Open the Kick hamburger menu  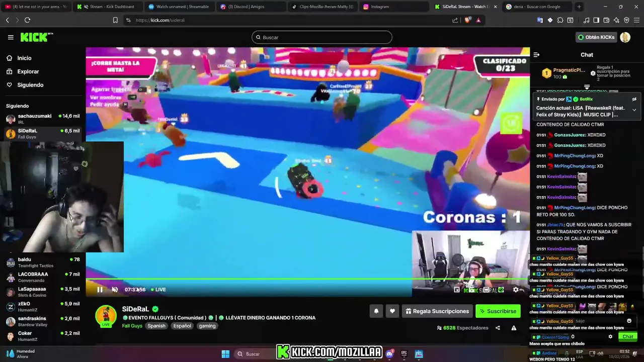(x=11, y=37)
